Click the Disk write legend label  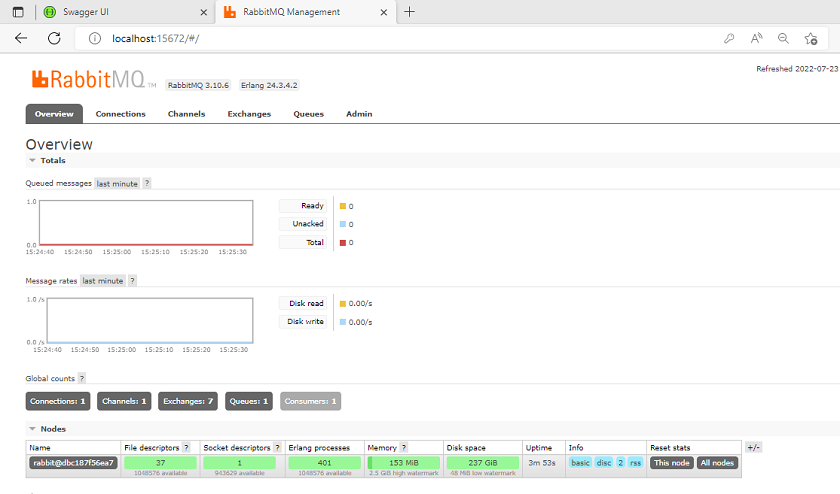pyautogui.click(x=303, y=321)
